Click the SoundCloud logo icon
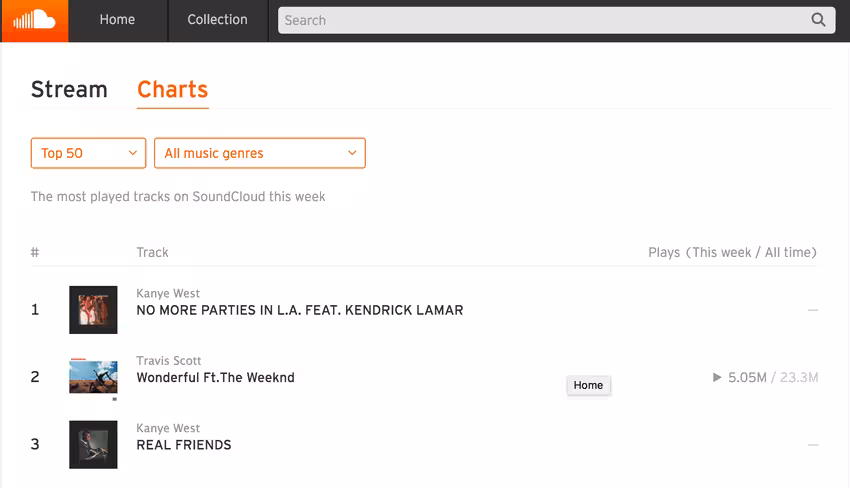This screenshot has height=488, width=850. click(x=34, y=21)
